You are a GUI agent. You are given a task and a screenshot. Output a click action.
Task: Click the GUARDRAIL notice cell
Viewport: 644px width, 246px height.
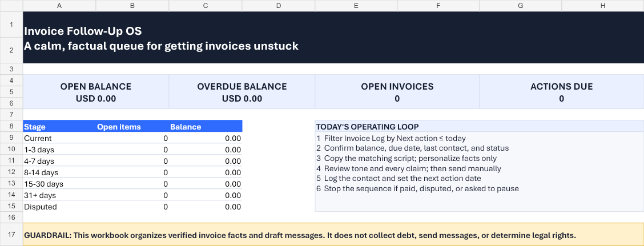pyautogui.click(x=333, y=235)
